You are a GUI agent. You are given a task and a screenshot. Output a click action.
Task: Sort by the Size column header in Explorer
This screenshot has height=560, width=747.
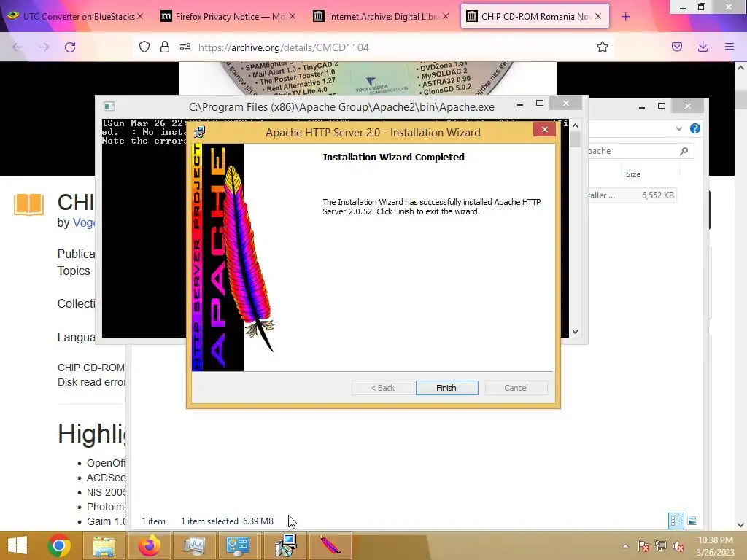pos(632,174)
